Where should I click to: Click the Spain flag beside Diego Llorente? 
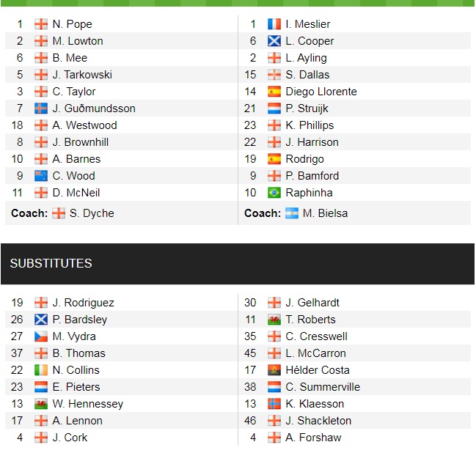coord(274,92)
